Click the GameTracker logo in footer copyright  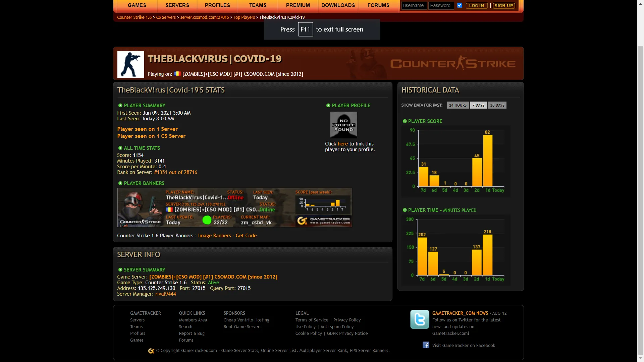151,351
